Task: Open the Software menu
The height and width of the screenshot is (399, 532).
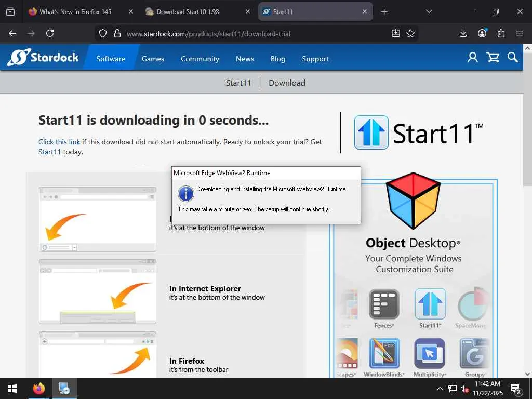Action: click(111, 59)
